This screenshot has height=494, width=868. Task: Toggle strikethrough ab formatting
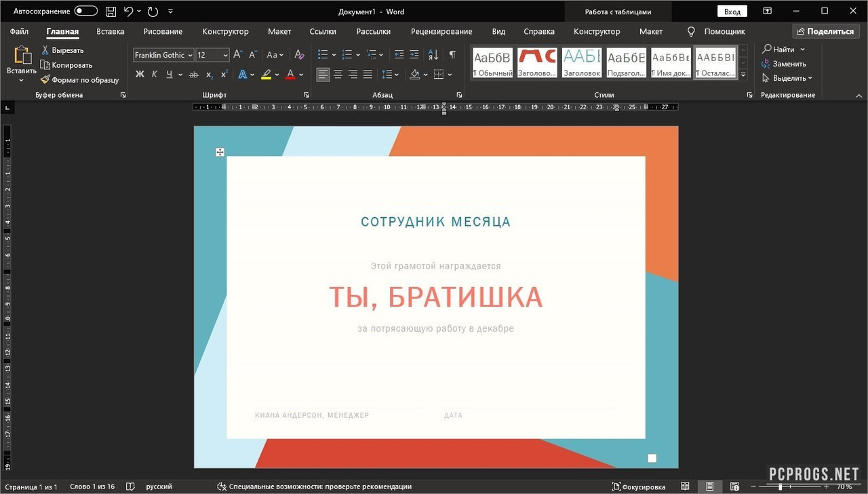pos(194,75)
